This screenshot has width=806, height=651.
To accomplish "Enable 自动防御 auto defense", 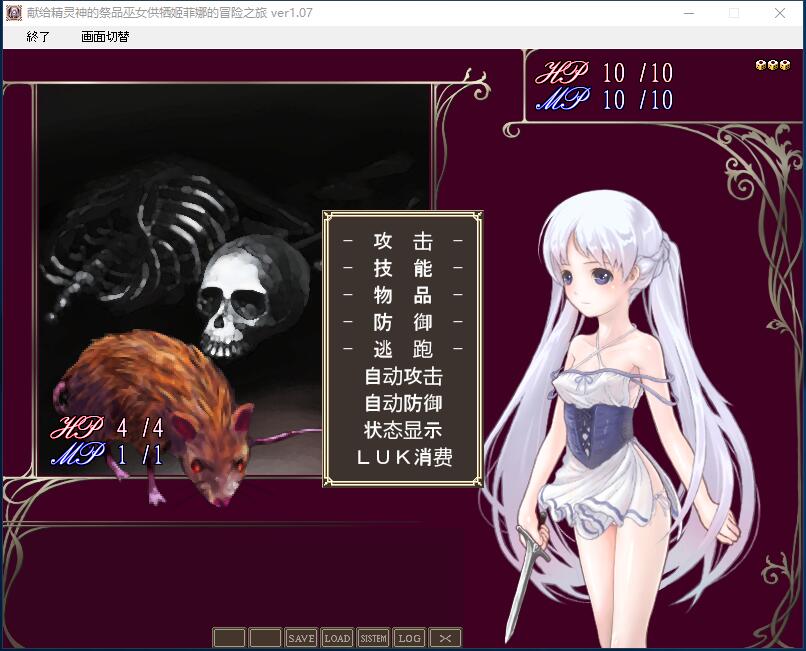I will [402, 404].
